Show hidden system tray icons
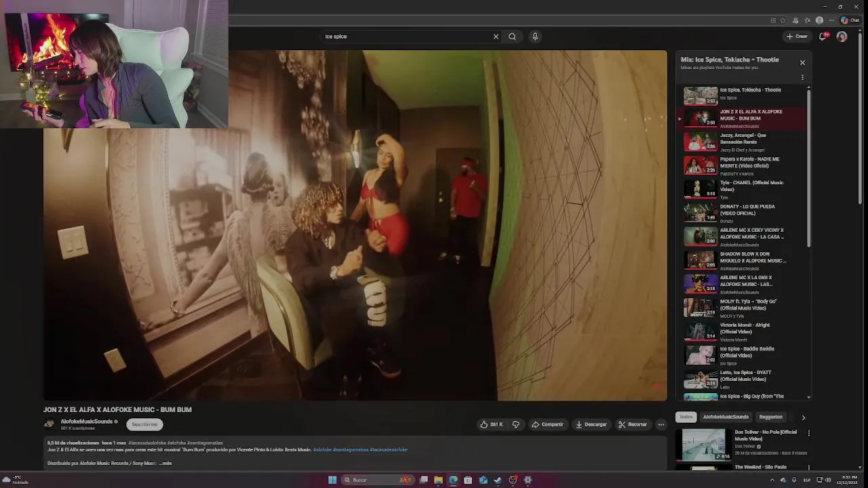Screen dimensions: 868x488 [772, 480]
